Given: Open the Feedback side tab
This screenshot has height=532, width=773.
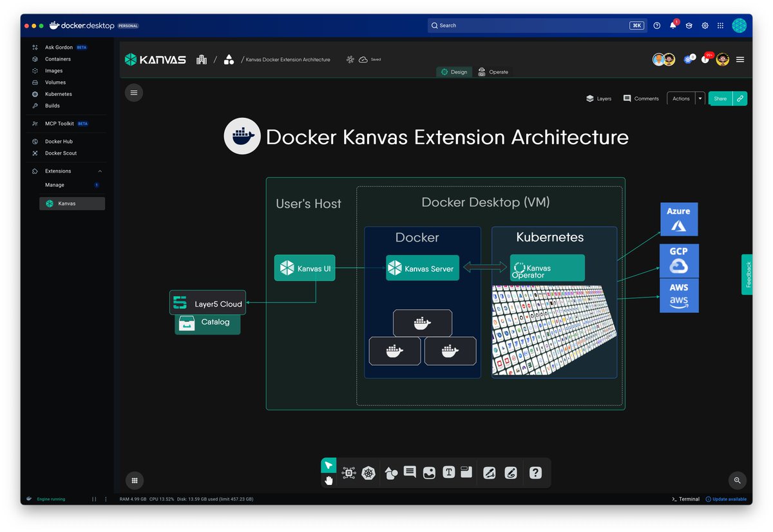Looking at the screenshot, I should click(747, 274).
